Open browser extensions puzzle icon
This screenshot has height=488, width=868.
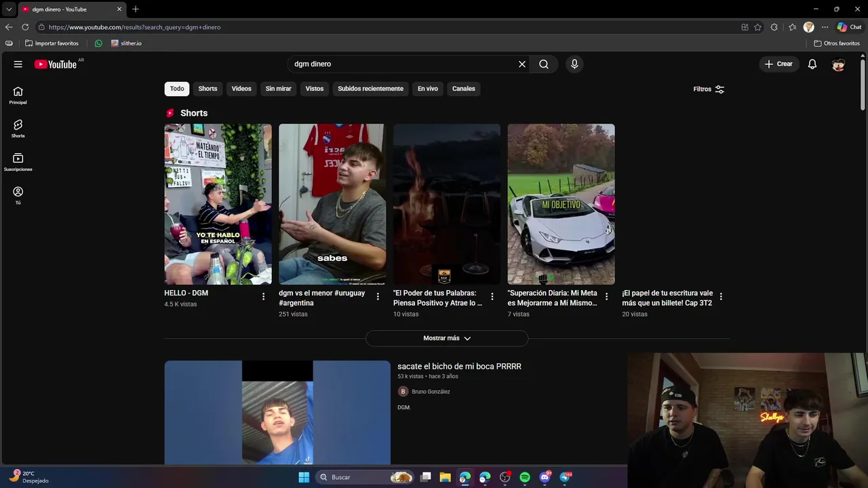774,27
